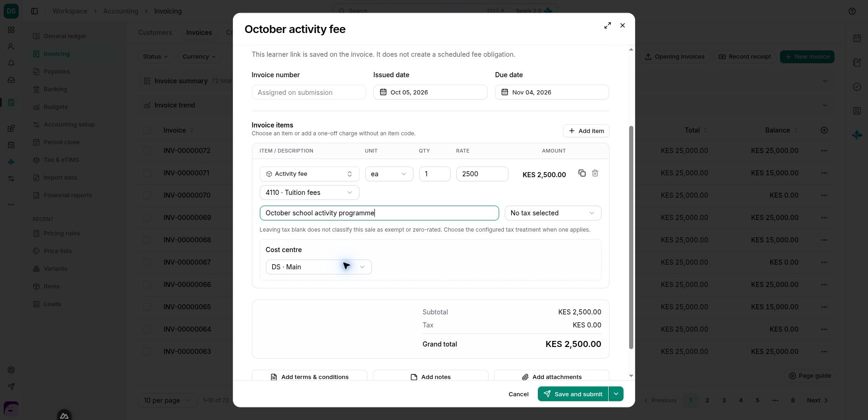Viewport: 868px width, 420px height.
Task: Select checkbox for INV-00000072
Action: click(x=147, y=151)
